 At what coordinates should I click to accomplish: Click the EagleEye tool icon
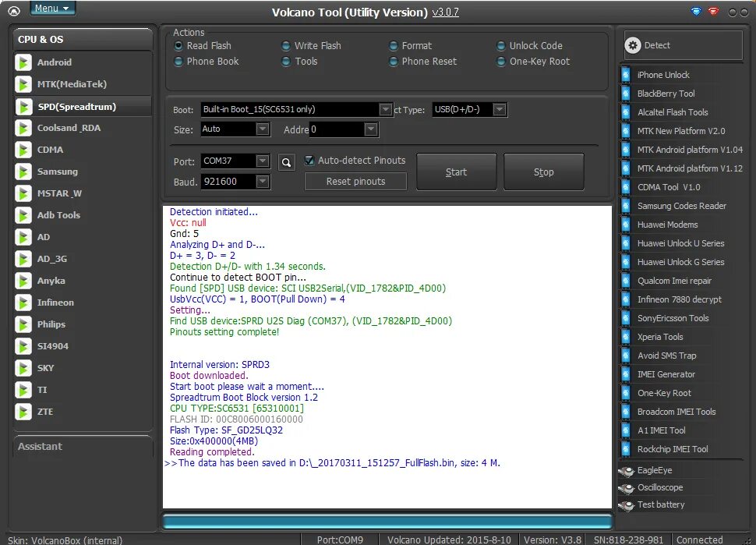point(627,471)
